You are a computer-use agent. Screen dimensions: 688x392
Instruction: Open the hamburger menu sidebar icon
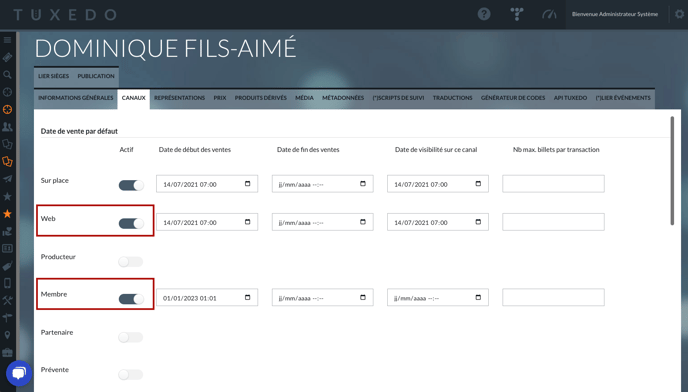[x=7, y=40]
